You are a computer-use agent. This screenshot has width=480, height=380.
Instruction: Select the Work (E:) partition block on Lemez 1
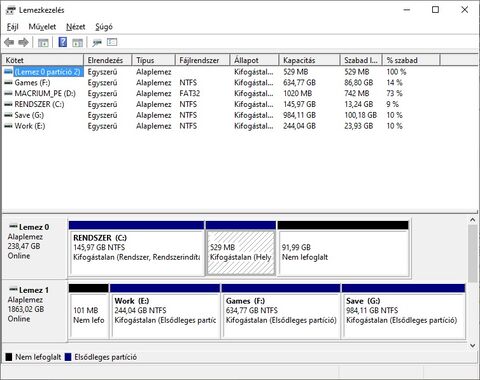point(165,311)
